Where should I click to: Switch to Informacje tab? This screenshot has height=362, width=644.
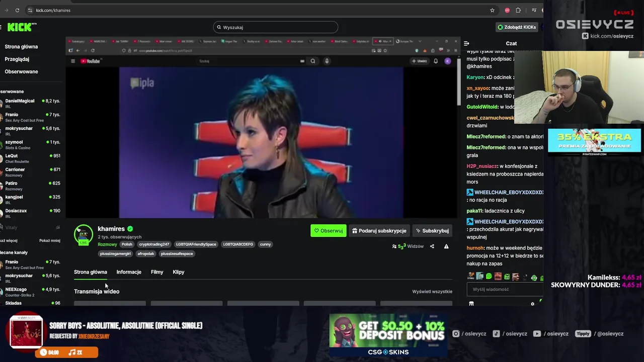(129, 272)
